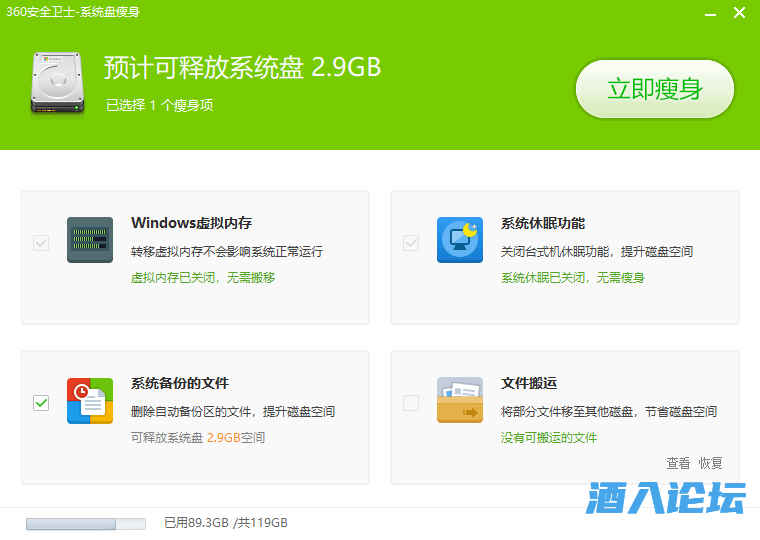Toggle the 系统休眠功能 checkbox
Screen dimensions: 760x540
point(411,242)
